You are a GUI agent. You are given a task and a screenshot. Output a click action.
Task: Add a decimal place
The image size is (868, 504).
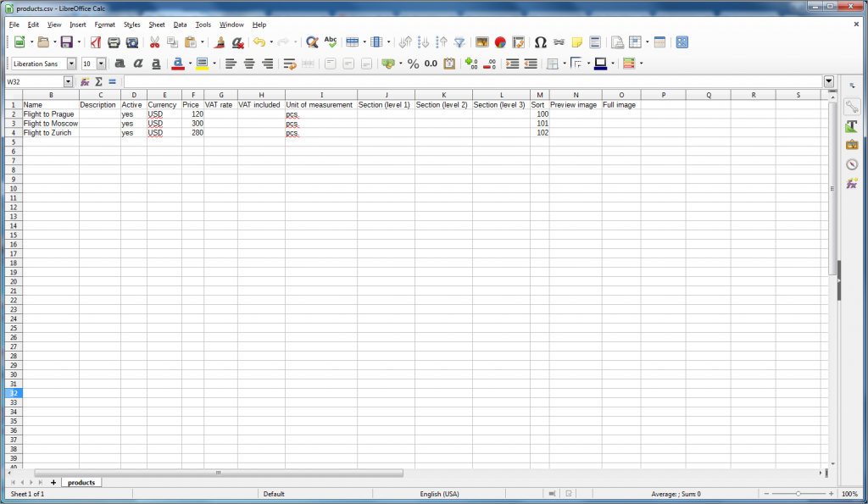(471, 64)
